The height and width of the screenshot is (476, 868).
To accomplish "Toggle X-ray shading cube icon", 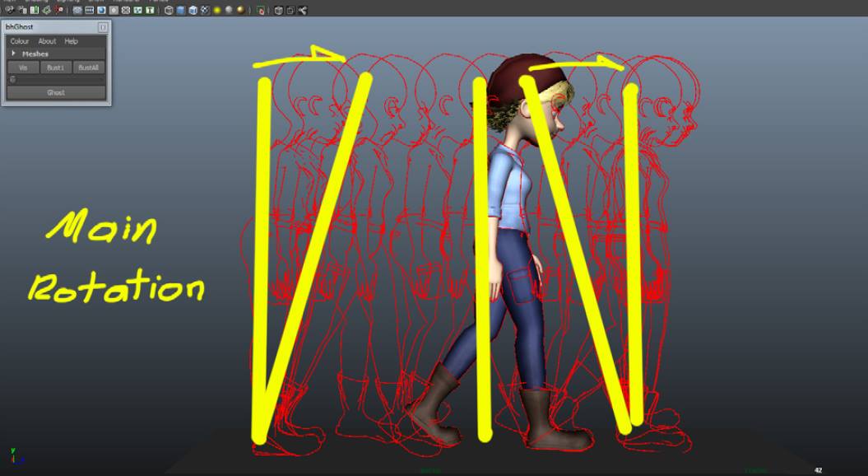I will (x=278, y=11).
